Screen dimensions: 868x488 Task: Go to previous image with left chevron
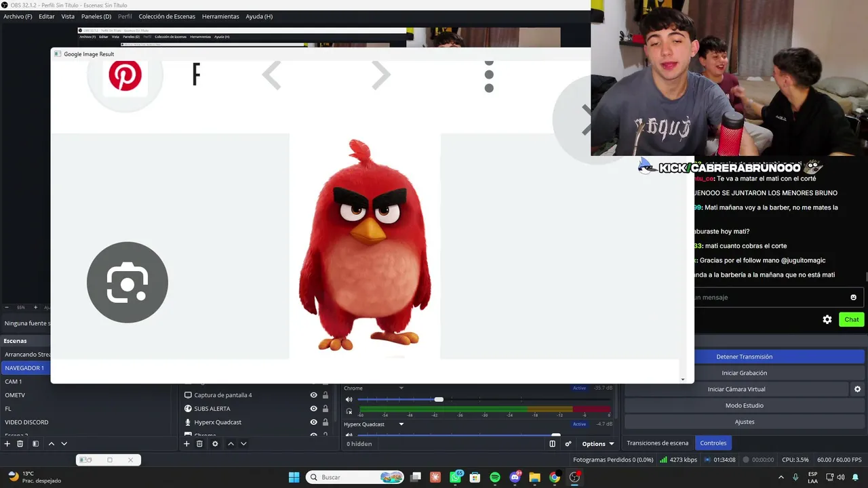tap(272, 75)
